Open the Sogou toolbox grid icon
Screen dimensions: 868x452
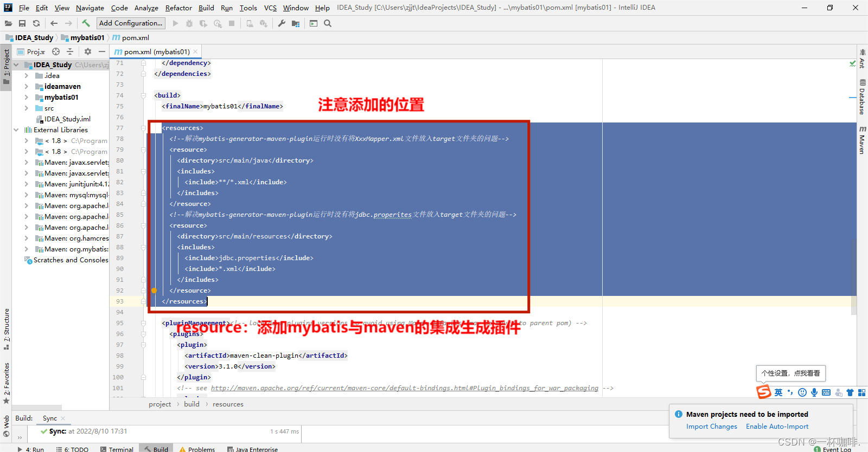(x=861, y=392)
